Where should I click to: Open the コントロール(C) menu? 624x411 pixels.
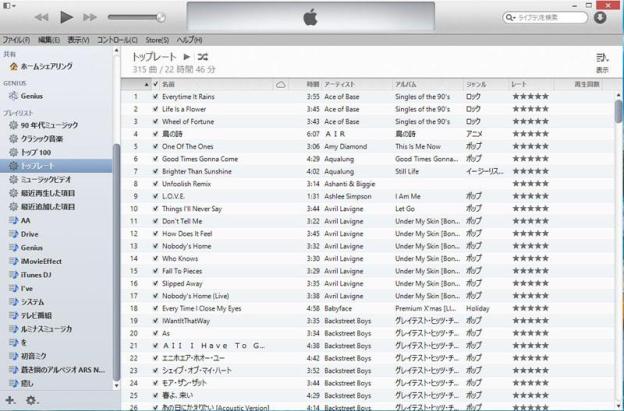coord(117,40)
